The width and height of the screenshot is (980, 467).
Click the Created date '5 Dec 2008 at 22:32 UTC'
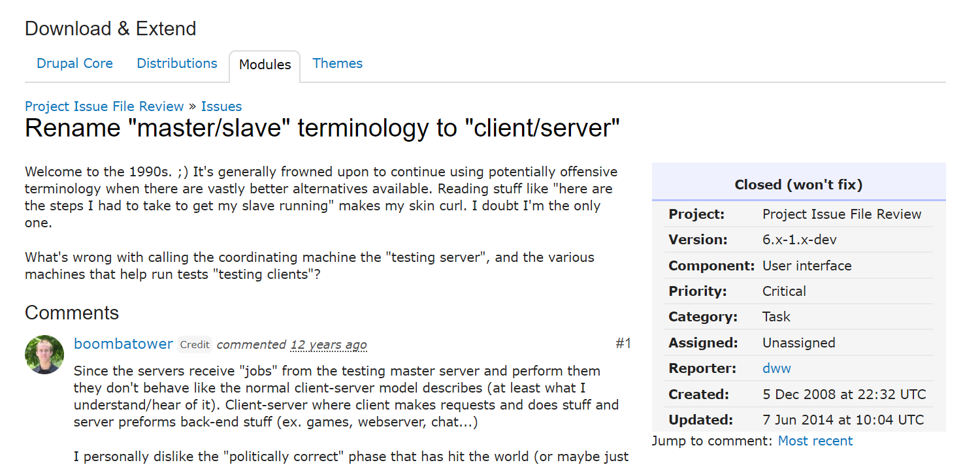[x=844, y=395]
